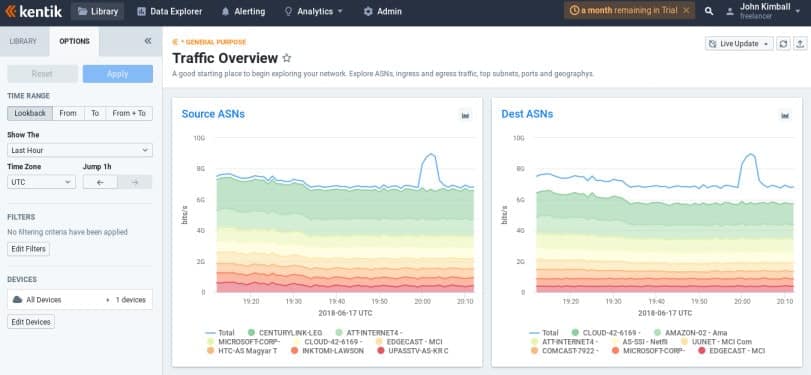The image size is (811, 375).
Task: Click Source ASNs chart options icon
Action: pos(465,115)
